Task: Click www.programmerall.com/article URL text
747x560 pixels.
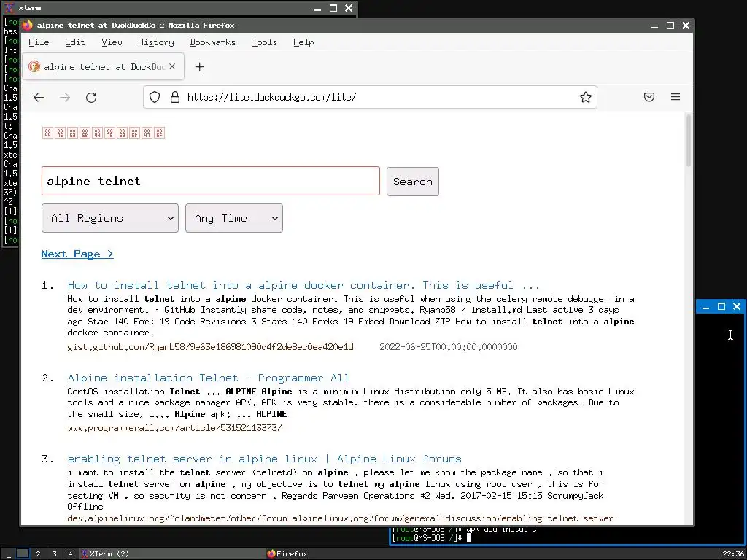Action: [x=174, y=427]
